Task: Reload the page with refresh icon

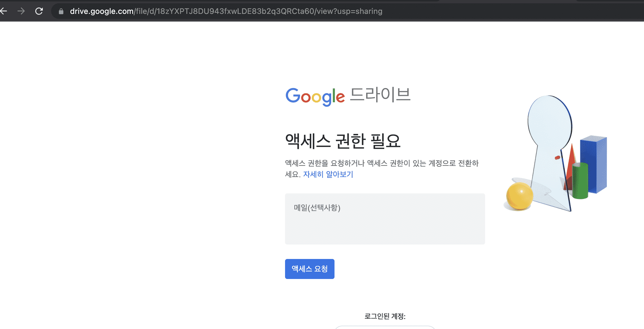Action: 39,11
